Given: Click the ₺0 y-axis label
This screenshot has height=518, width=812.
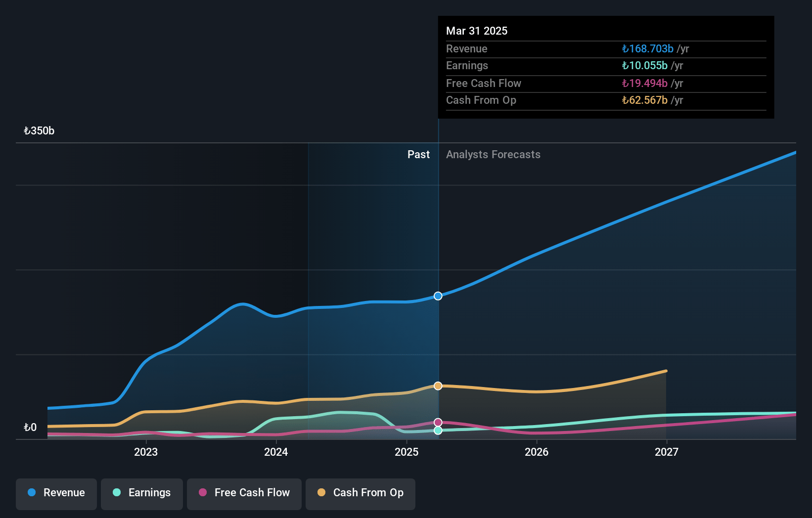Looking at the screenshot, I should click(30, 428).
